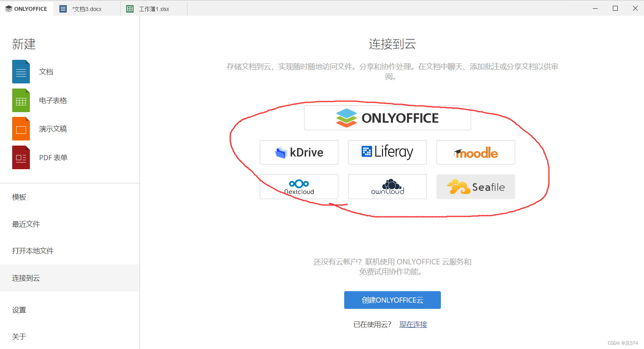Select 连接到云 in the sidebar

coord(70,278)
